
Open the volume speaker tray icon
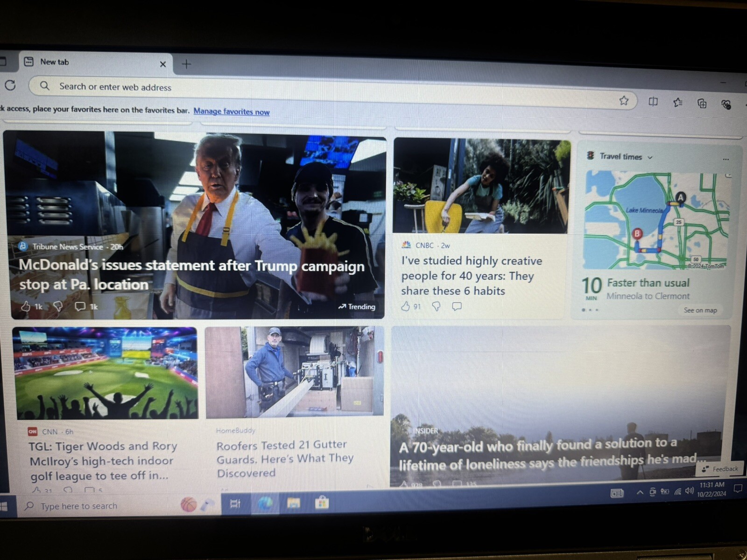pos(689,490)
